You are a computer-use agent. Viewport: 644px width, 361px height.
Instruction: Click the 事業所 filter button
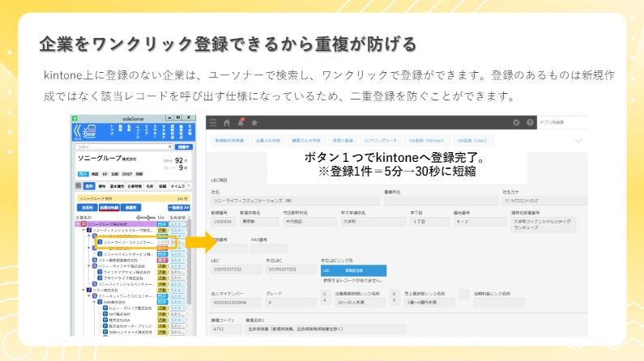[x=130, y=207]
